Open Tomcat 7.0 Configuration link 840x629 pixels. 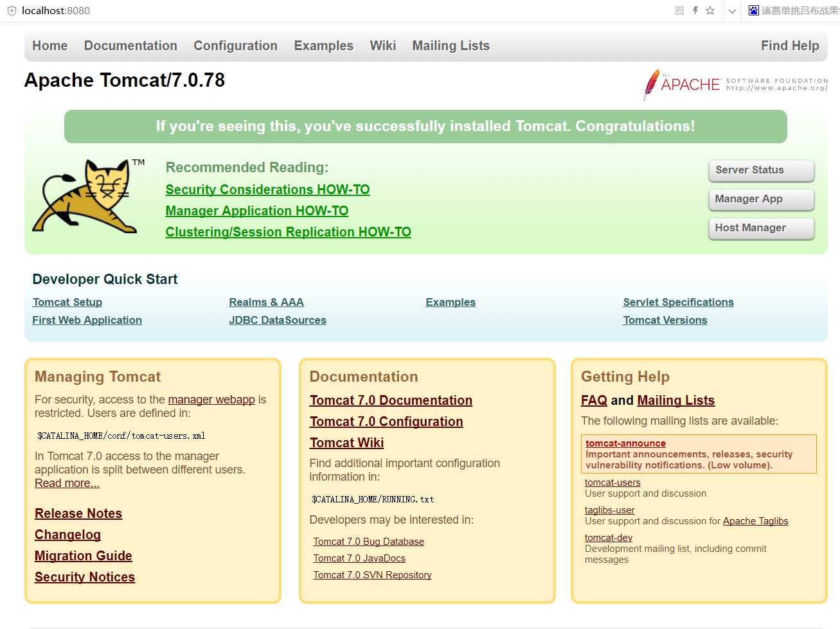[386, 421]
